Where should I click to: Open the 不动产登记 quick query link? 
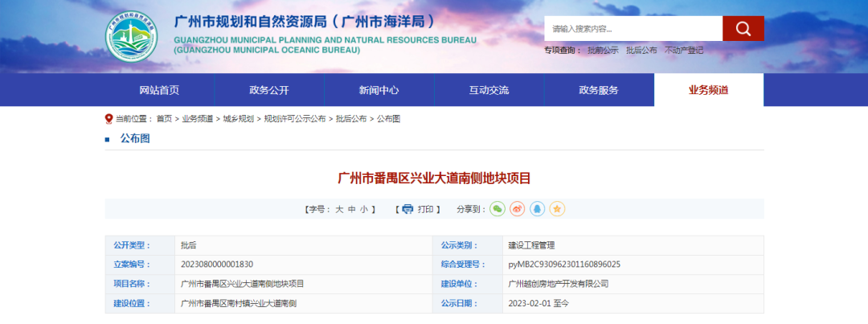(684, 51)
